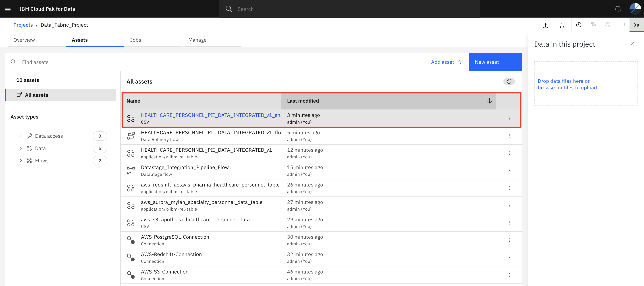Open overflow menu for HEALTHCARE_PERSONNEL_PII_DATA_INTEGRATED_v1 table
The height and width of the screenshot is (286, 644).
click(509, 153)
